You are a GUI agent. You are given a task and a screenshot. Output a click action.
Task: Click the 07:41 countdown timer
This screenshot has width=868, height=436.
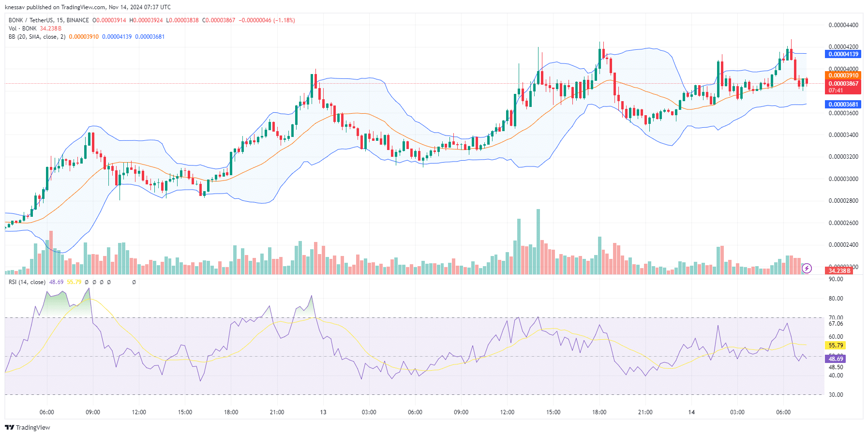836,90
